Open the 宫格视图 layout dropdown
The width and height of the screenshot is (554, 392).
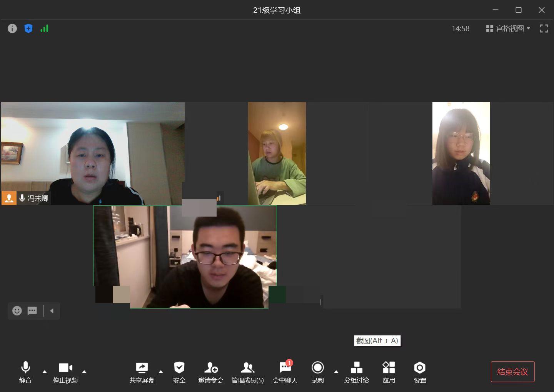pos(508,28)
